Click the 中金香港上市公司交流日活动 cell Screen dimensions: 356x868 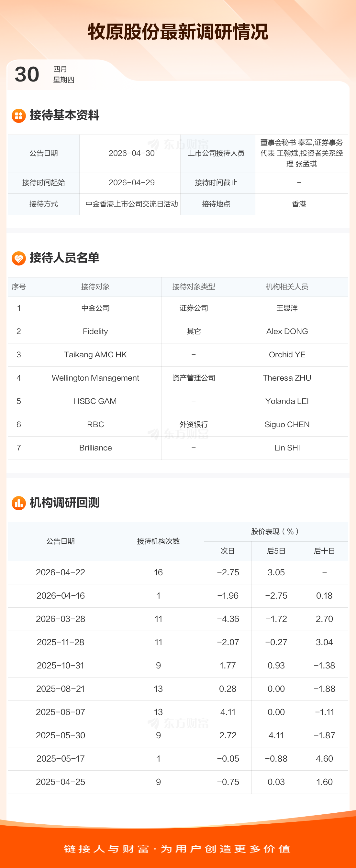pyautogui.click(x=131, y=204)
